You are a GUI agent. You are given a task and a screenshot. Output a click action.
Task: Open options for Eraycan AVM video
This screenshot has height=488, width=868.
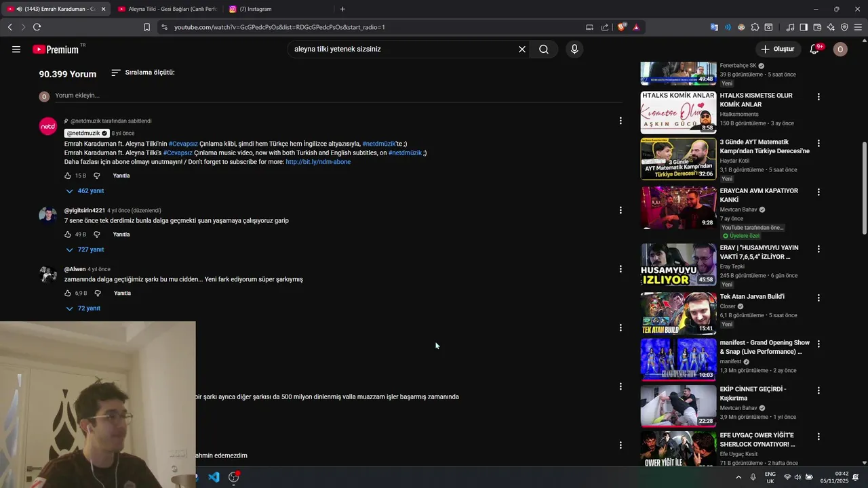[818, 192]
